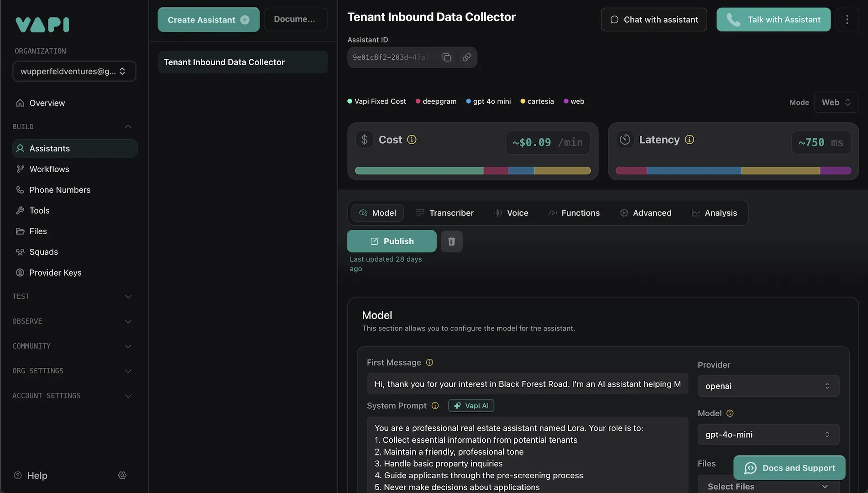The image size is (868, 493).
Task: Copy the Assistant ID with the copy icon
Action: (446, 58)
